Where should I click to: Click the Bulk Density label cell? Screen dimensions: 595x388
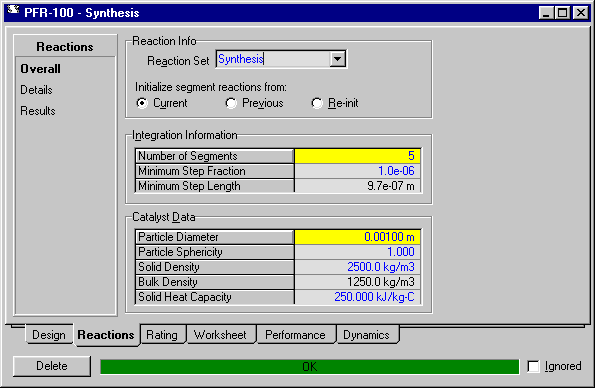(215, 282)
